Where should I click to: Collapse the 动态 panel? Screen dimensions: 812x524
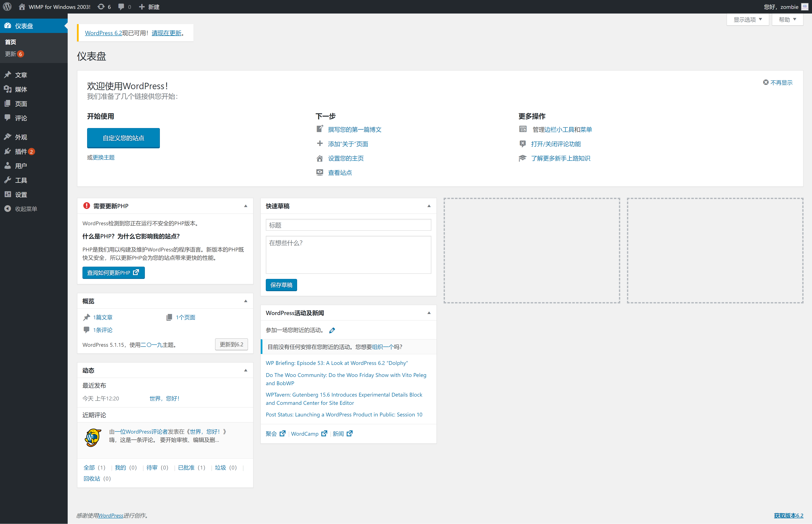(246, 371)
